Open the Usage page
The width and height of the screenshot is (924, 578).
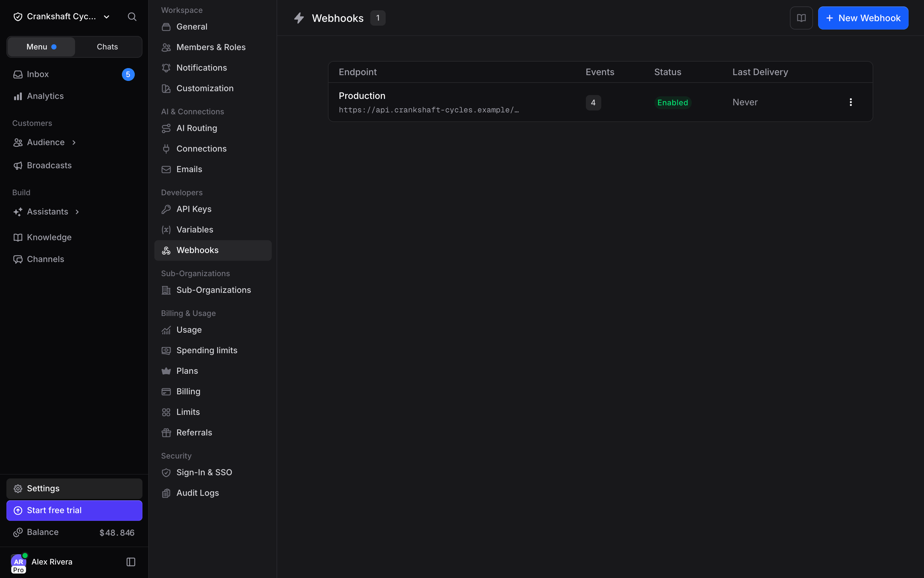tap(213, 330)
